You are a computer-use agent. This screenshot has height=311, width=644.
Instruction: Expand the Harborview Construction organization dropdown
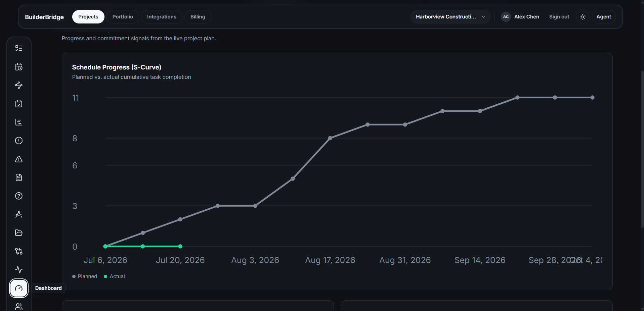pos(450,17)
